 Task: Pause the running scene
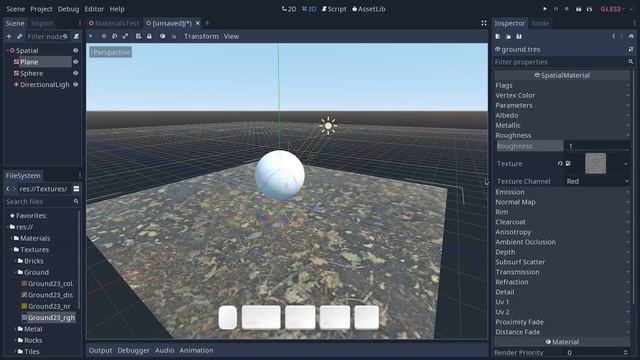[x=556, y=9]
